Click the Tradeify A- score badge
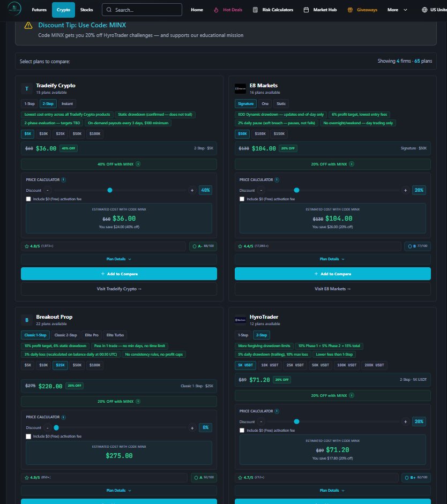Image resolution: width=447 pixels, height=504 pixels. point(203,246)
